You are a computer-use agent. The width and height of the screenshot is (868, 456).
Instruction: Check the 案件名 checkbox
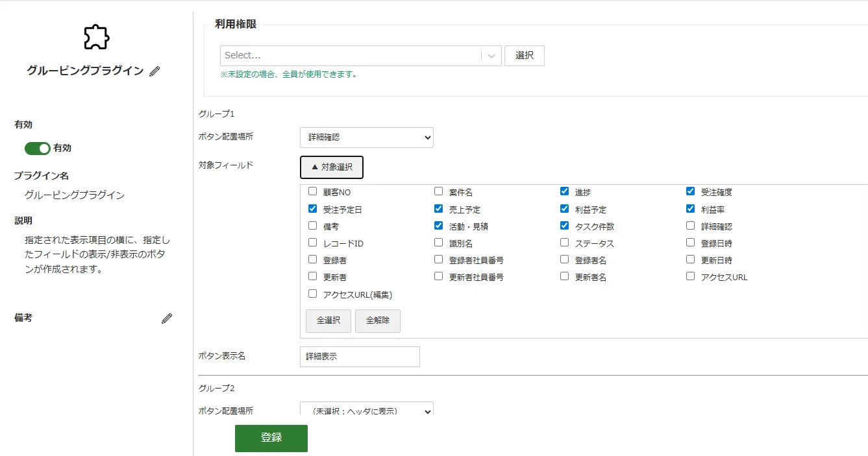tap(438, 191)
